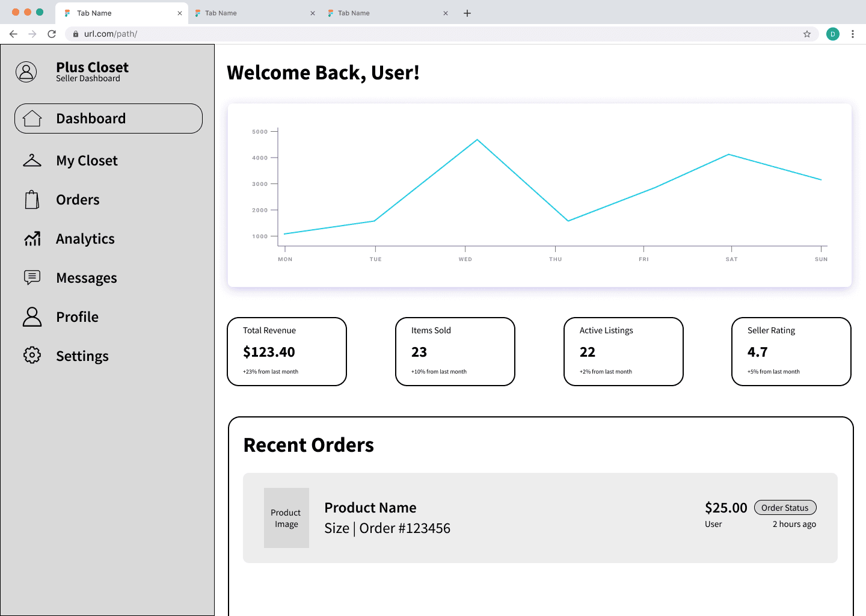Click the Settings gear icon
Screen dimensions: 866x616
tap(32, 355)
